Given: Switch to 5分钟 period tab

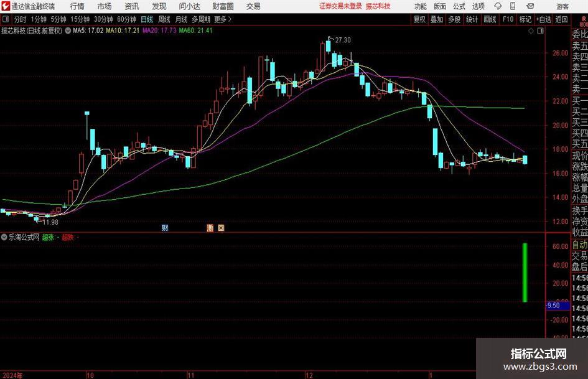Looking at the screenshot, I should (x=58, y=19).
